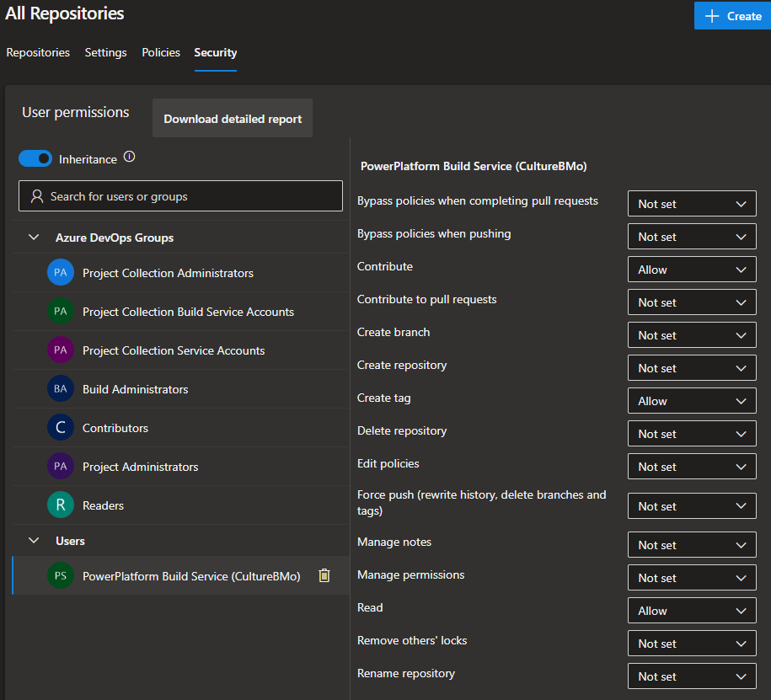Viewport: 771px width, 700px height.
Task: Open the Project Collection Administrators group
Action: [180, 273]
